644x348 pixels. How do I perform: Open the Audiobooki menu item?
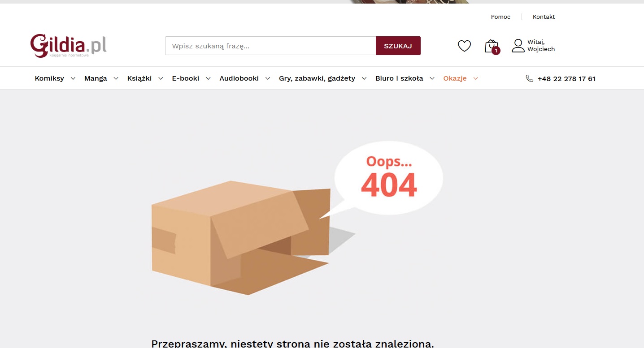pos(239,78)
